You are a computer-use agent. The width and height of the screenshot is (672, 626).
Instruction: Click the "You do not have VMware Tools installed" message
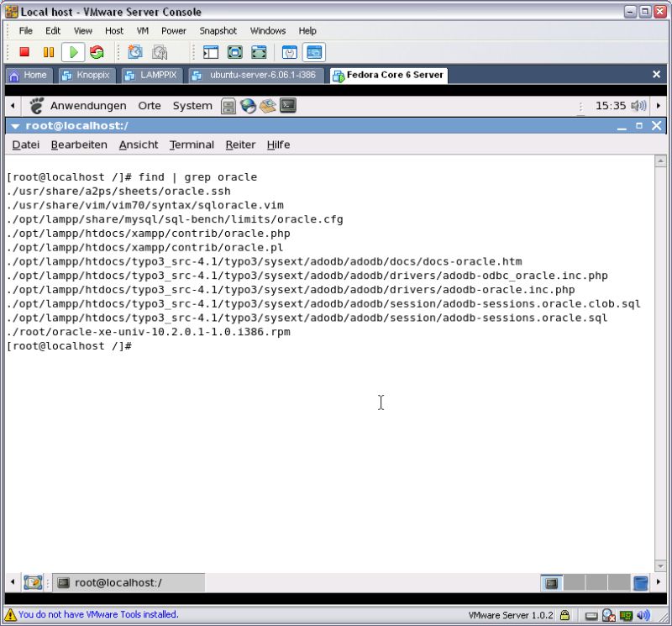click(98, 615)
